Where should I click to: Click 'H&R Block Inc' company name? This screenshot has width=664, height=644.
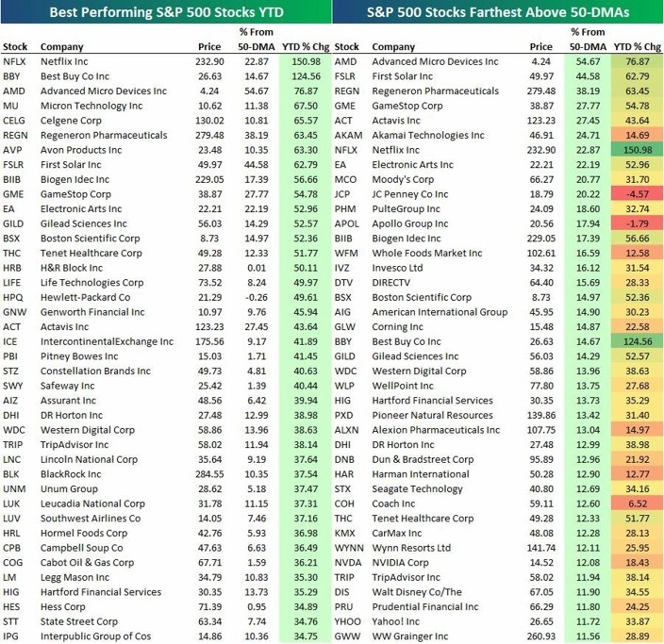coord(72,268)
